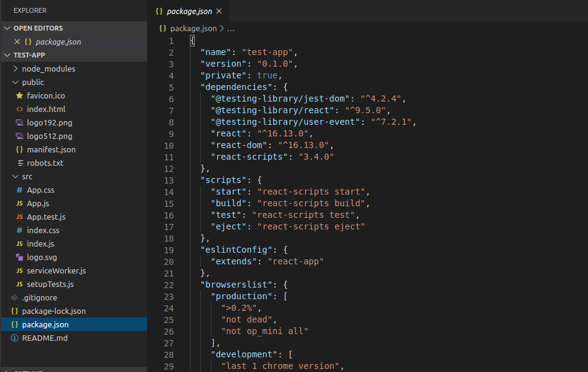Screen dimensions: 588x372
Task: Click the "not op_mini all" string
Action: tap(265, 331)
